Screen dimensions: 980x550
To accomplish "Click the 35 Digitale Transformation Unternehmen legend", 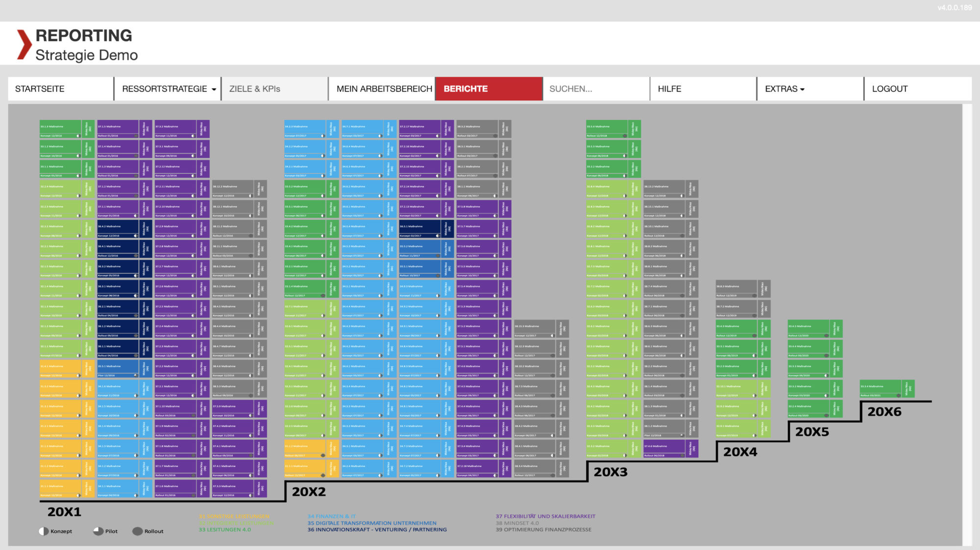I will coord(372,523).
